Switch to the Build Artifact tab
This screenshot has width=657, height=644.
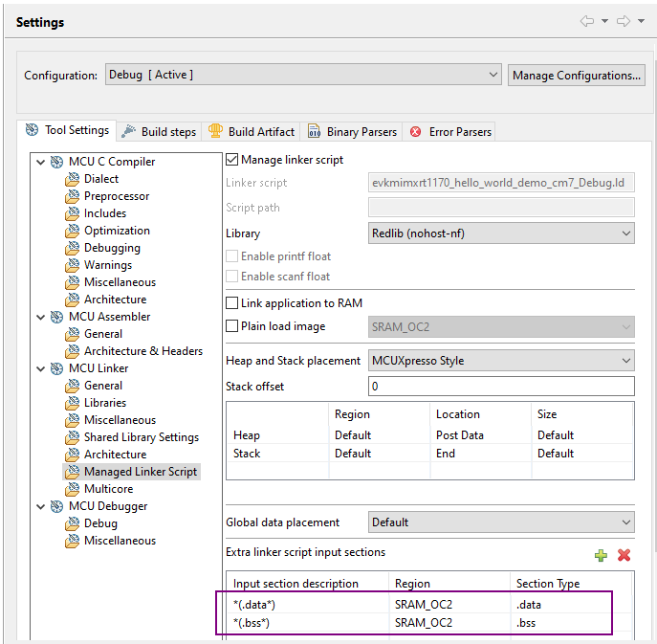click(252, 132)
